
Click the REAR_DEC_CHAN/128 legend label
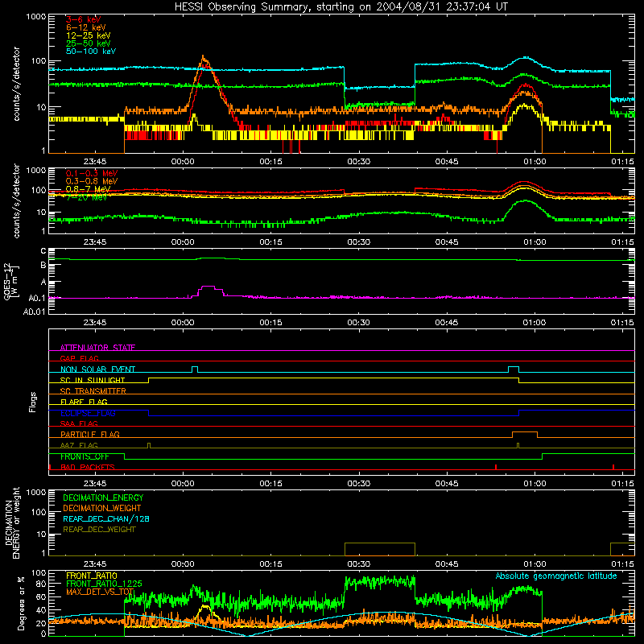pyautogui.click(x=106, y=518)
